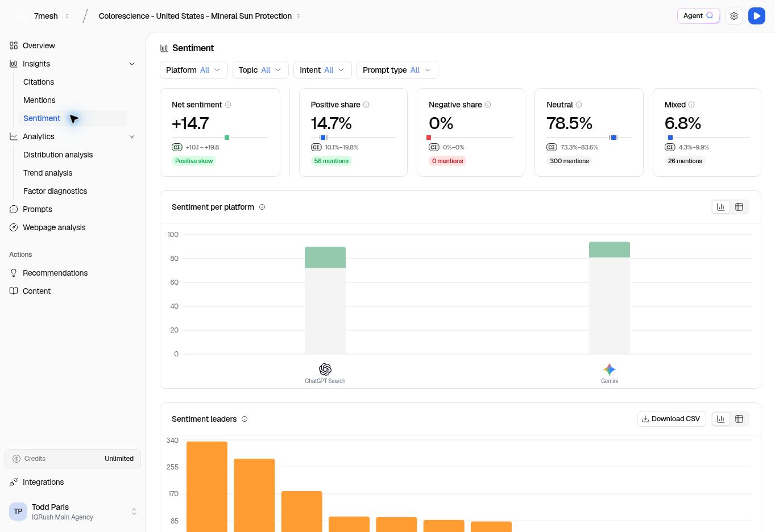
Task: Collapse the Insights section chevron
Action: 132,64
